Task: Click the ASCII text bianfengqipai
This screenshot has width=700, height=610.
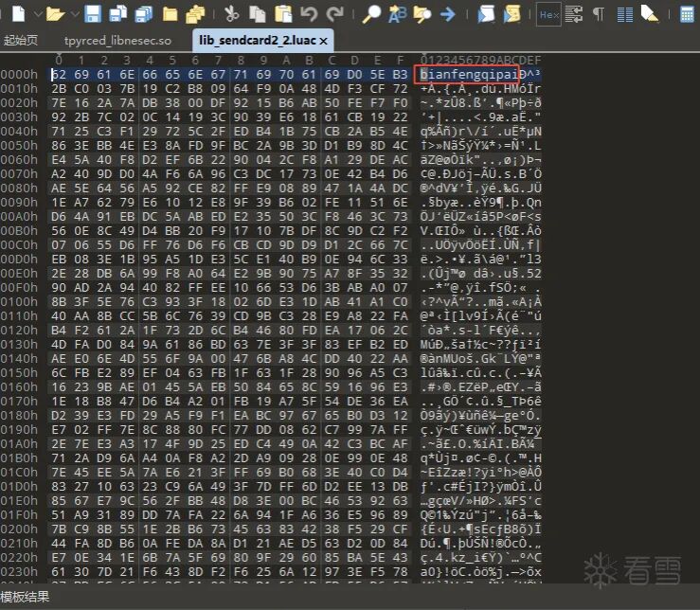Action: [469, 74]
